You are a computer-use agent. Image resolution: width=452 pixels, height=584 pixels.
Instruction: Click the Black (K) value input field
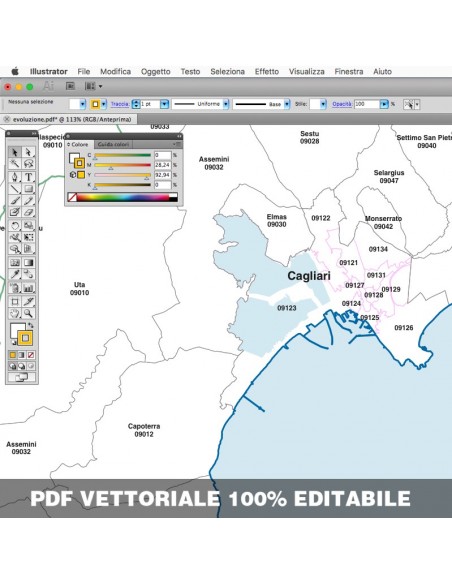pyautogui.click(x=163, y=185)
